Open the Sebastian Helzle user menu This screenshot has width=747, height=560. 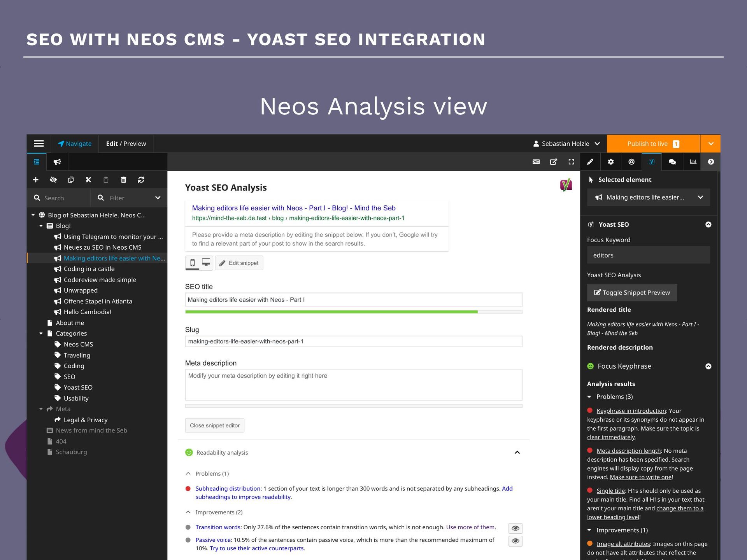coord(566,143)
